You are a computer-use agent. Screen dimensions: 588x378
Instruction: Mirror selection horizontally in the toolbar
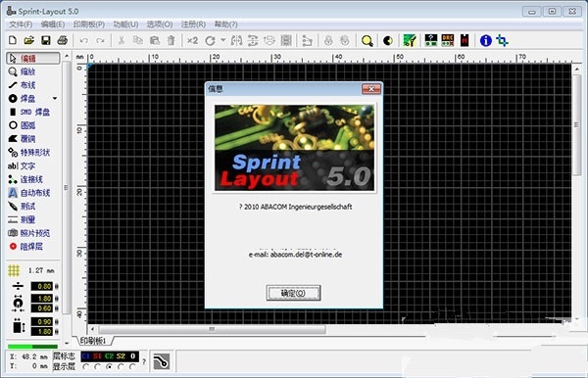point(236,40)
